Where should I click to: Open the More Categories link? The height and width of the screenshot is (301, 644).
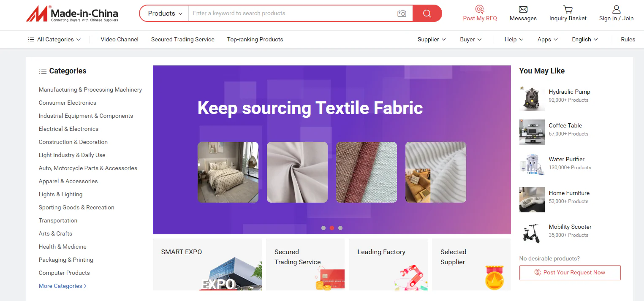62,286
